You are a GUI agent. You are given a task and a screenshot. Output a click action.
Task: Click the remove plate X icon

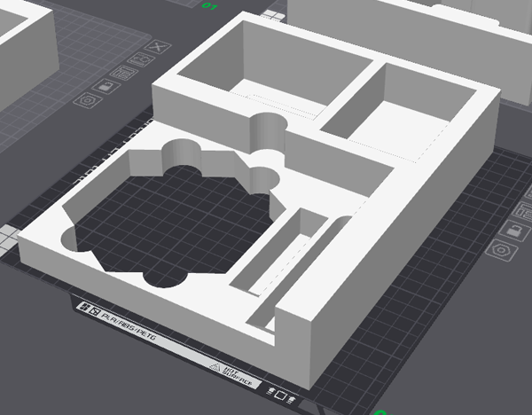coord(158,46)
